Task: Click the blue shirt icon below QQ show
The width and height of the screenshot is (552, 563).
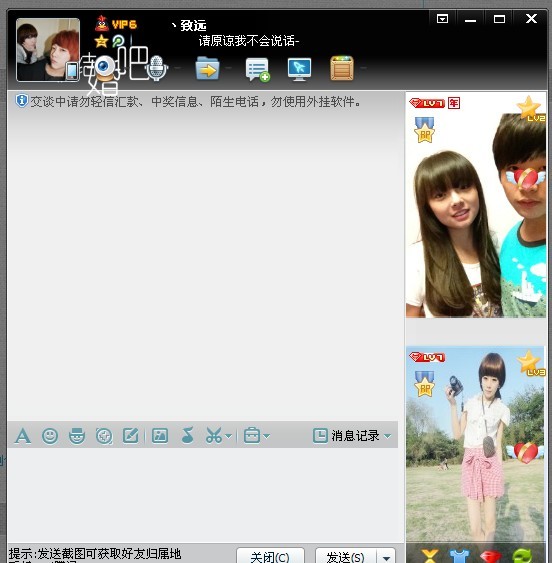Action: 459,556
